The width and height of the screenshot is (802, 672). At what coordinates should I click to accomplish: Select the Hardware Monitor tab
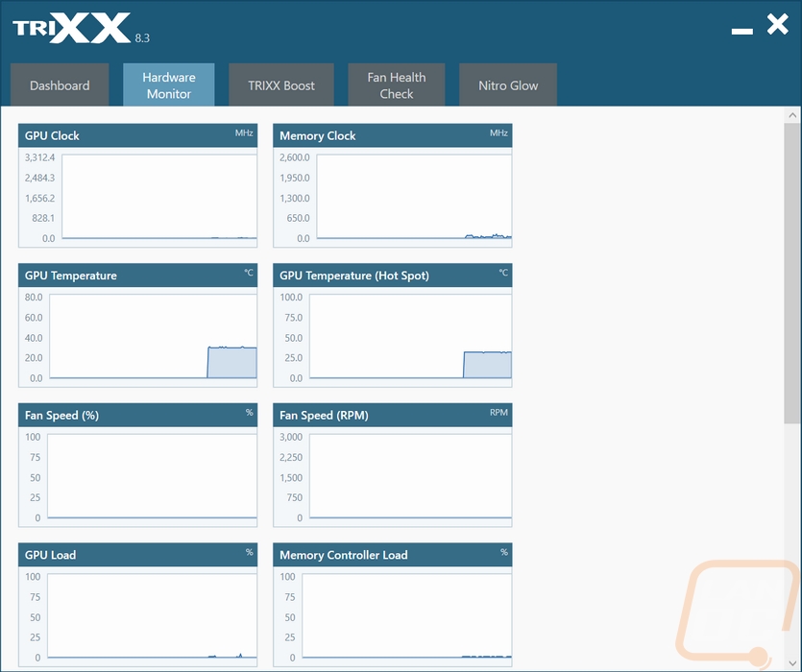(169, 84)
